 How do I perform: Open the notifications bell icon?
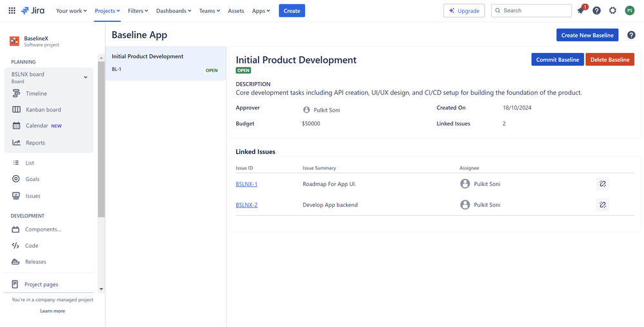coord(581,11)
